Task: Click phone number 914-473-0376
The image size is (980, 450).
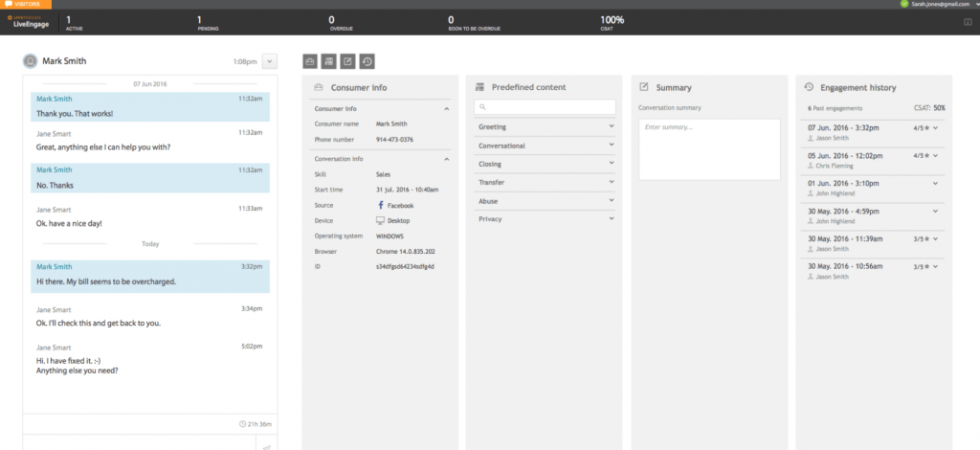Action: 394,140
